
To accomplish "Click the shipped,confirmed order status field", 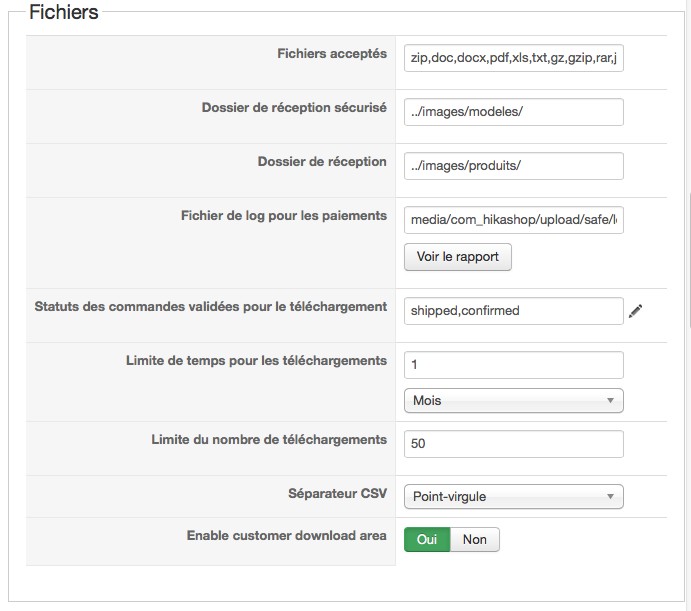I will pyautogui.click(x=513, y=311).
